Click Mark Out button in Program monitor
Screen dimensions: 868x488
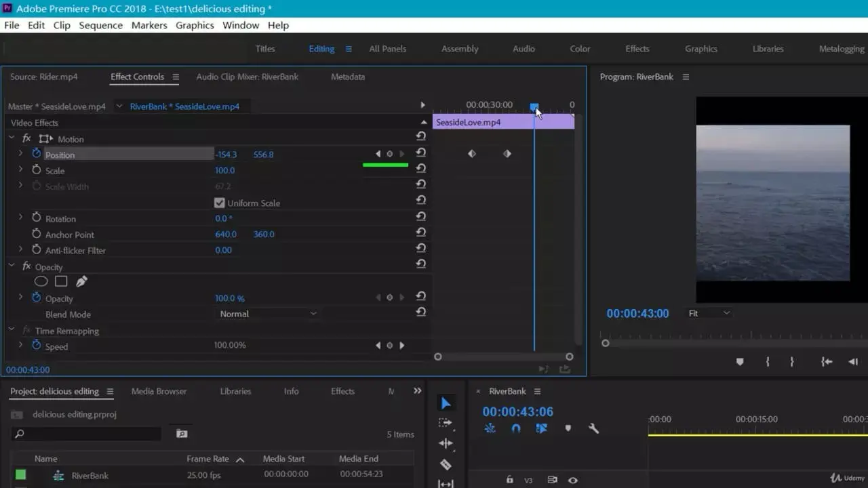pyautogui.click(x=791, y=362)
